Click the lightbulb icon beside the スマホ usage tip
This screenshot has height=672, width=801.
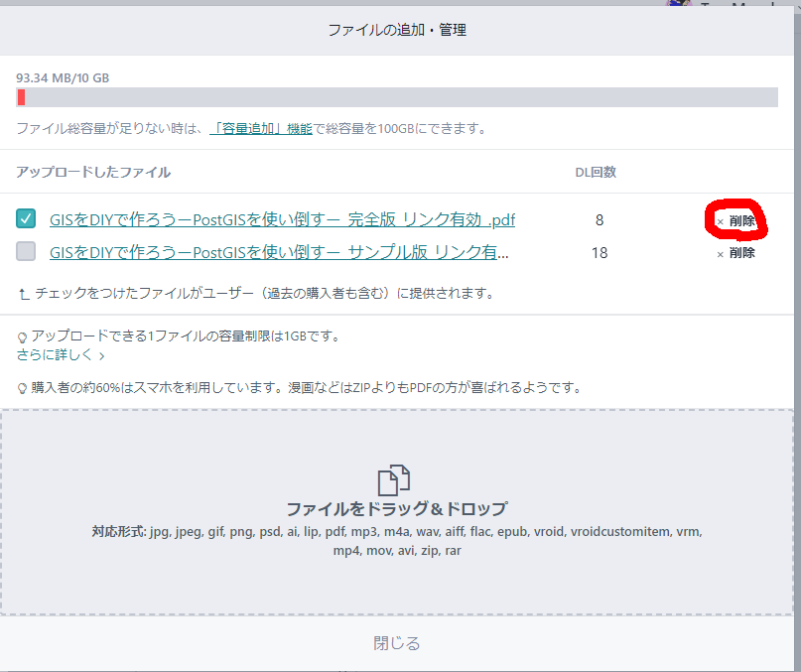tap(22, 388)
